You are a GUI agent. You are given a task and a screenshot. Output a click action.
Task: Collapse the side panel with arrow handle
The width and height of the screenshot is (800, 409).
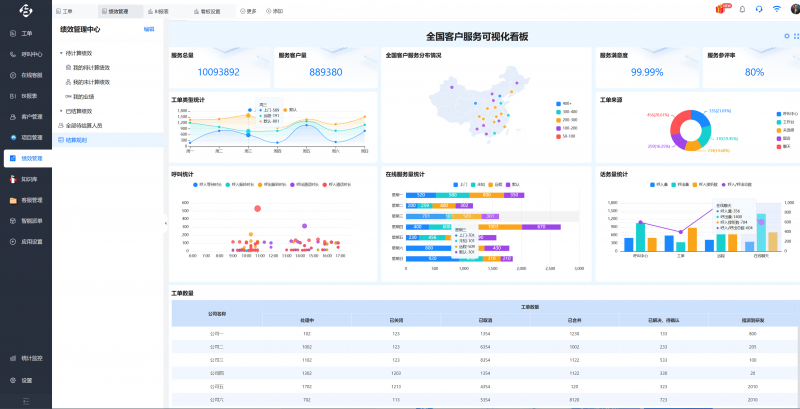coord(164,222)
